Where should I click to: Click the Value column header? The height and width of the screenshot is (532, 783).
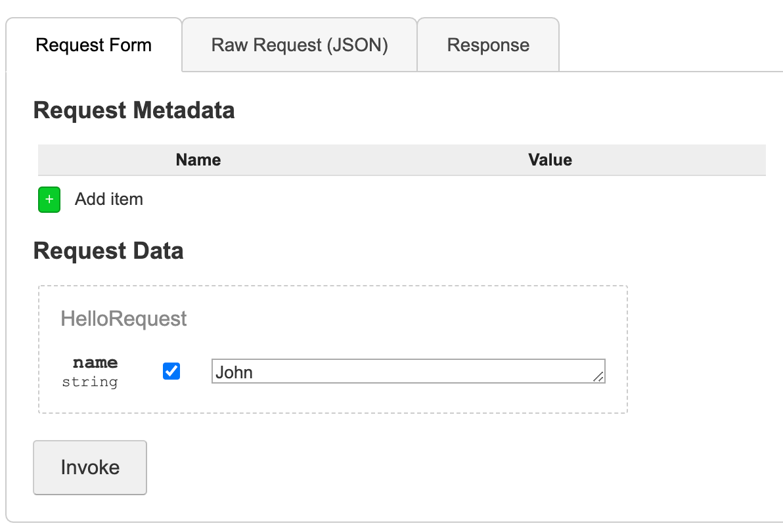coord(550,160)
